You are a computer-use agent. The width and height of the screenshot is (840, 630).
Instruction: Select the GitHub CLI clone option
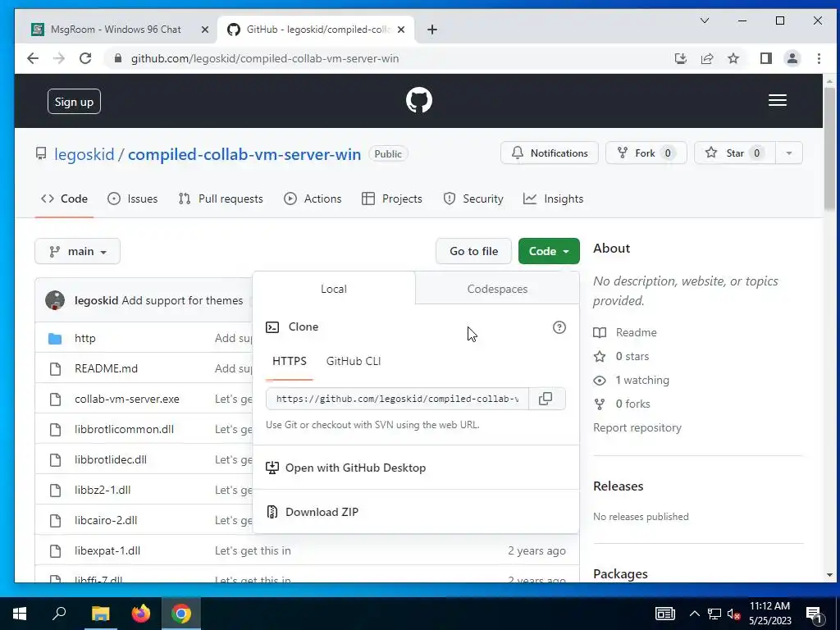(353, 361)
